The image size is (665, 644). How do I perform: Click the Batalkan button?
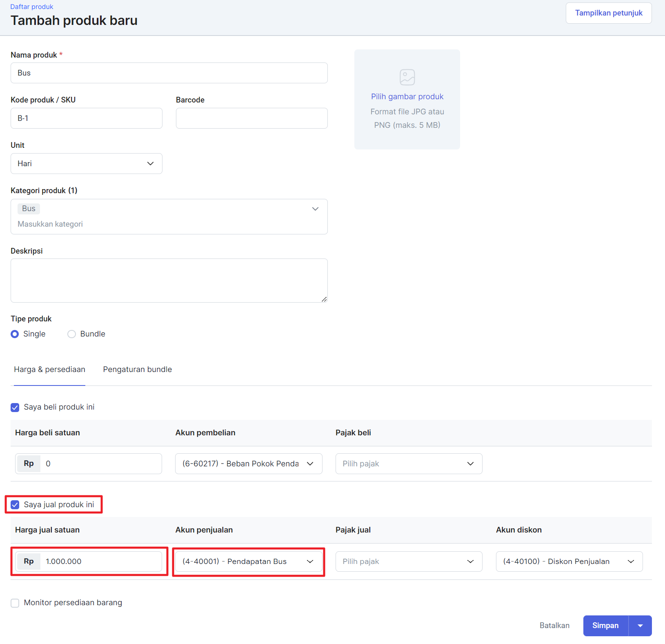coord(554,626)
